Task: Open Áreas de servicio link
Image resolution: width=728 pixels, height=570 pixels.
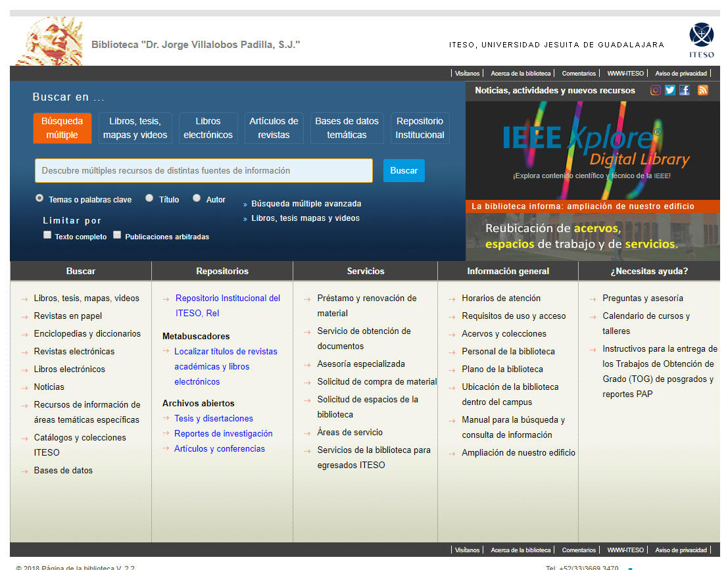Action: coord(350,432)
